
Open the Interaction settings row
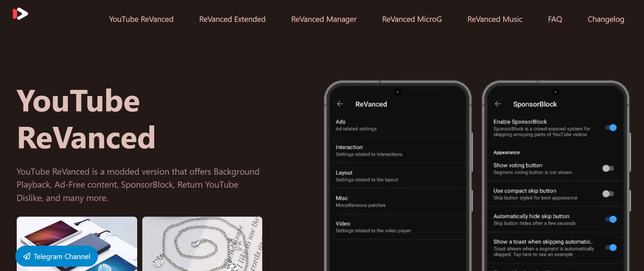point(398,150)
